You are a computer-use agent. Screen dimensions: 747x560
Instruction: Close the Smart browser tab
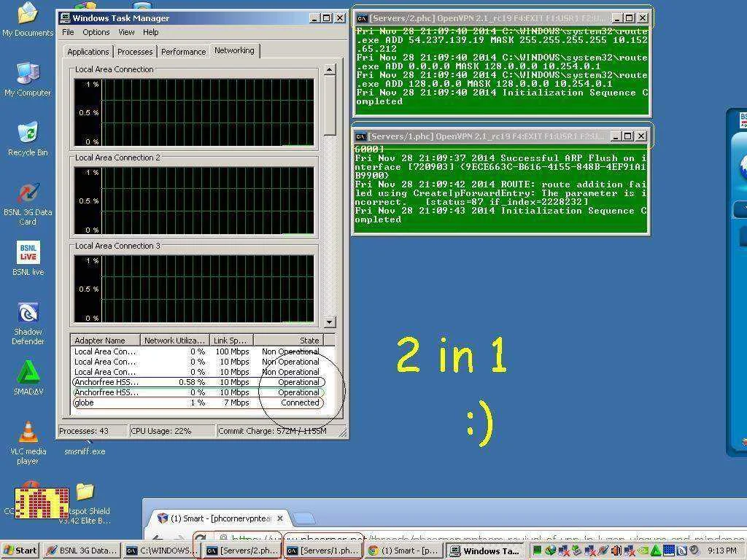[x=280, y=518]
